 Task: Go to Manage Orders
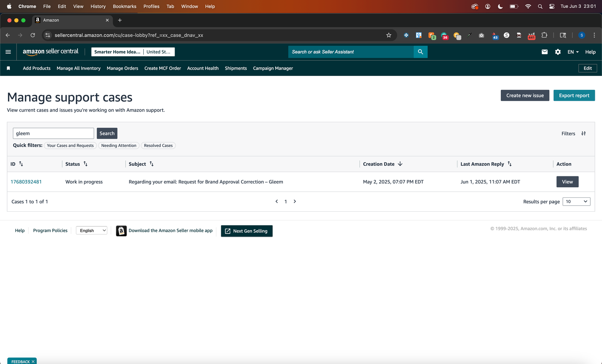click(122, 68)
